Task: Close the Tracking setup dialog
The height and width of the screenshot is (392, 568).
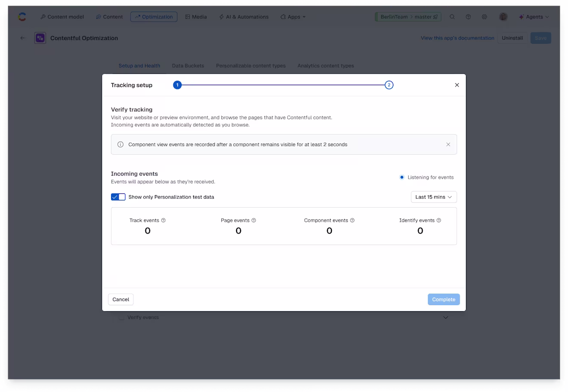Action: pyautogui.click(x=457, y=85)
